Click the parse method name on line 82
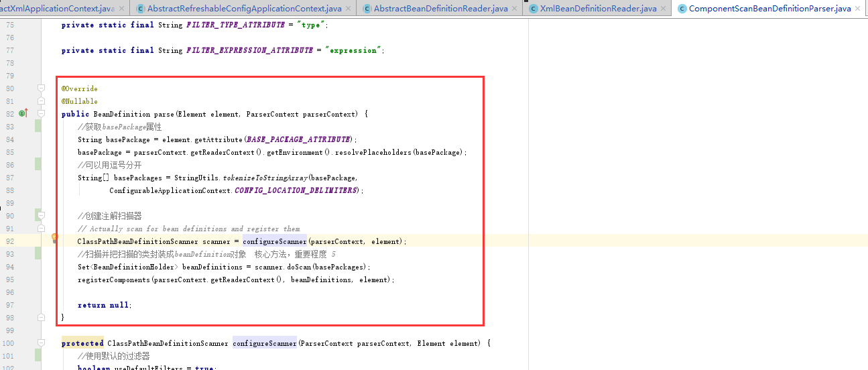This screenshot has width=868, height=370. click(164, 113)
